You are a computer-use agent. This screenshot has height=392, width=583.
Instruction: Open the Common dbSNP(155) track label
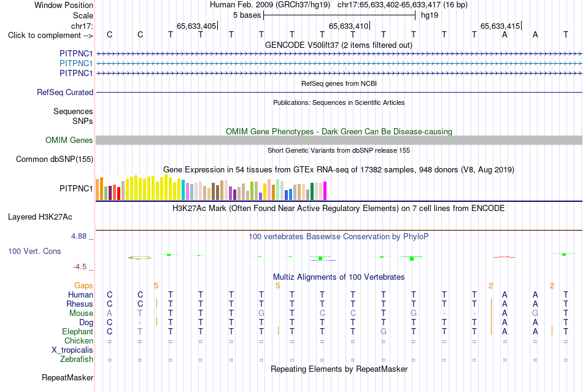click(x=55, y=159)
